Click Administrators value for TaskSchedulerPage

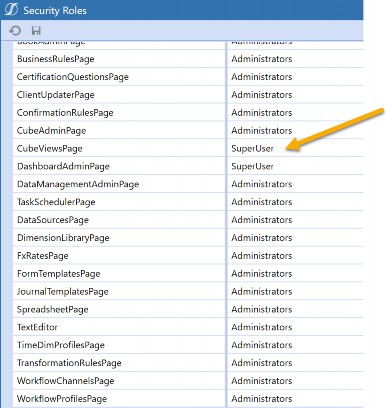pyautogui.click(x=262, y=202)
